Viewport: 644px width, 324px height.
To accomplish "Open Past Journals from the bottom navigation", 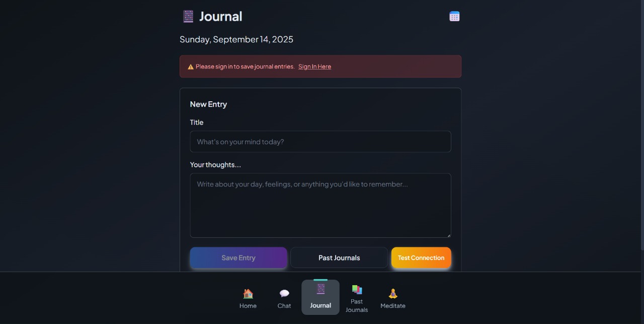I will pyautogui.click(x=357, y=297).
